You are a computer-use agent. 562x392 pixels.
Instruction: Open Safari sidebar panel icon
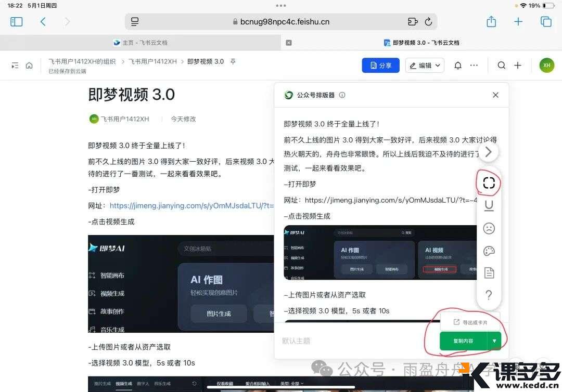click(17, 22)
